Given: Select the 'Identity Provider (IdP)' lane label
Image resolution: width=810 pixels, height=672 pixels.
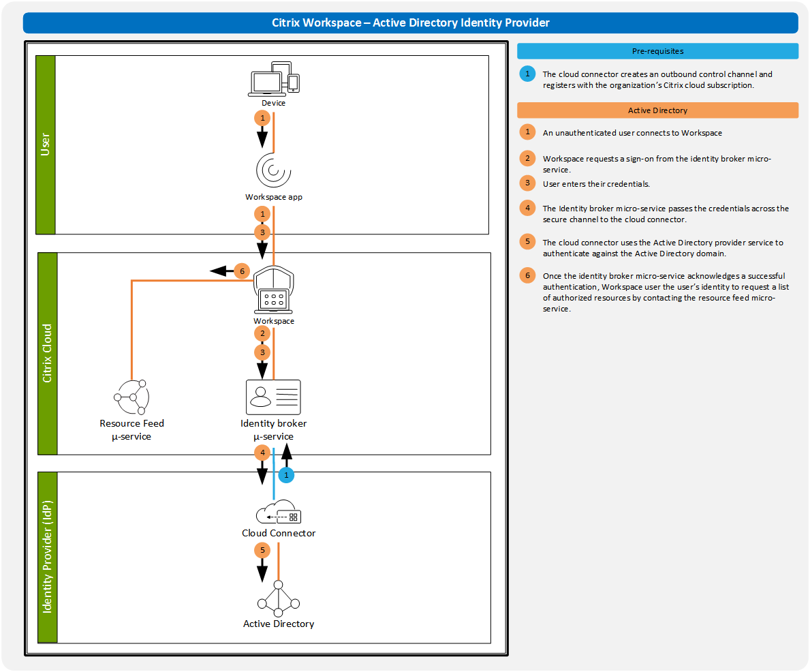Looking at the screenshot, I should 47,558.
